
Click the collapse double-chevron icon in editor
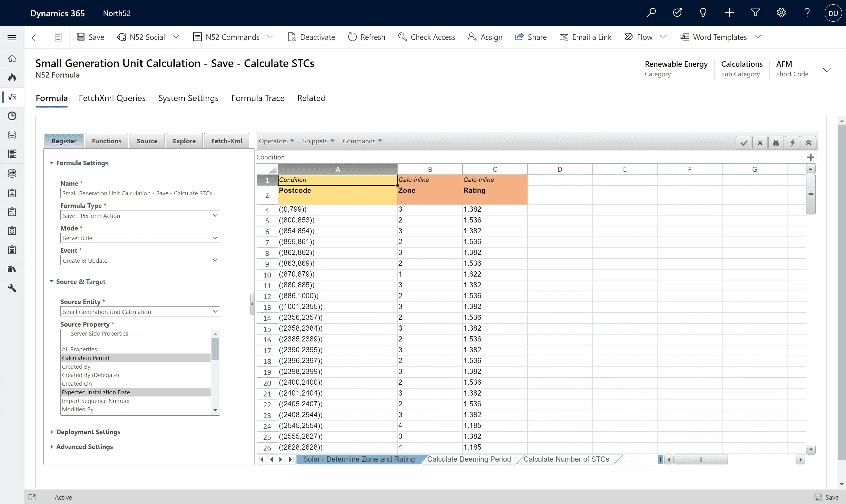tap(809, 143)
